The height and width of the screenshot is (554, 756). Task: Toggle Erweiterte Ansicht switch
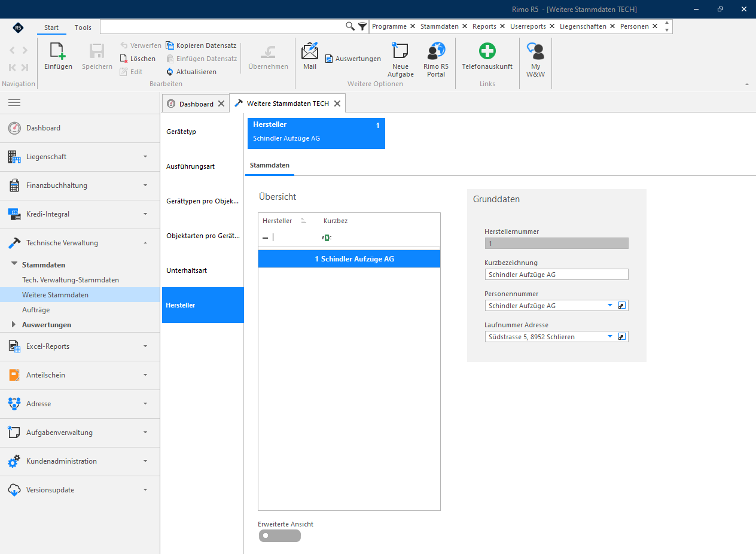[280, 535]
